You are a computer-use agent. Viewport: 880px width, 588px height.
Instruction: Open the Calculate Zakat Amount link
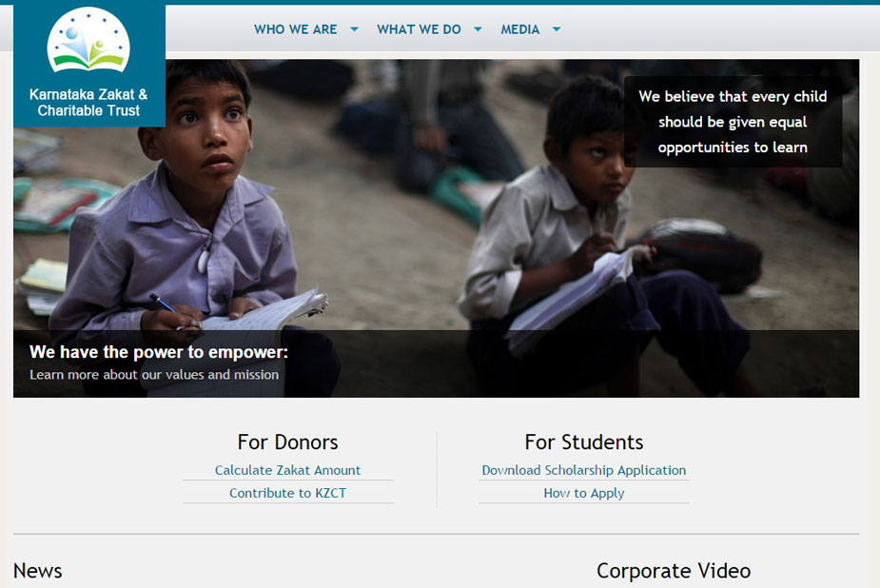point(287,470)
